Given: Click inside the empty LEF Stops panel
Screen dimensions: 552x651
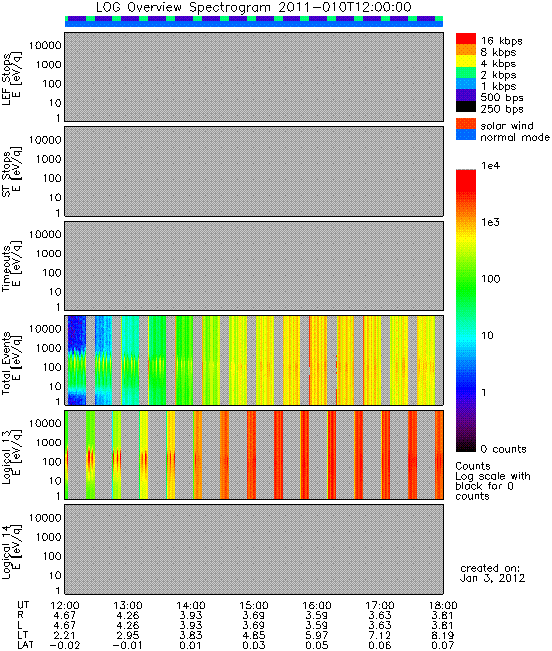Looking at the screenshot, I should tap(254, 77).
